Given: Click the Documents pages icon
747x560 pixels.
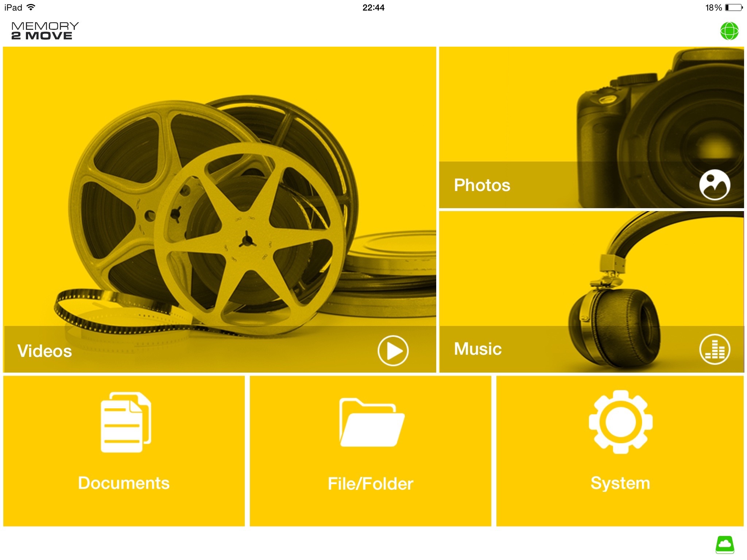Looking at the screenshot, I should click(x=126, y=422).
